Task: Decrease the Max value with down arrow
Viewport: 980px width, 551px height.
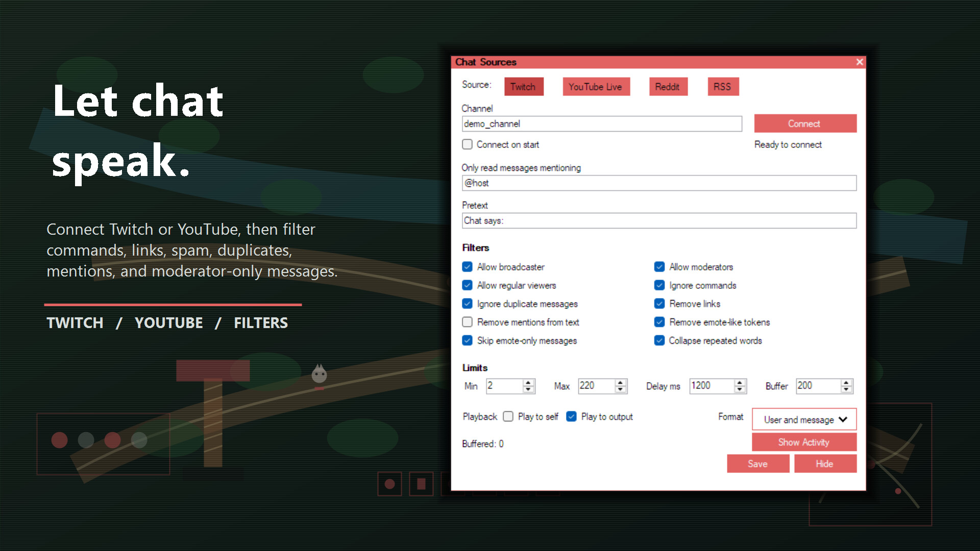Action: [620, 390]
